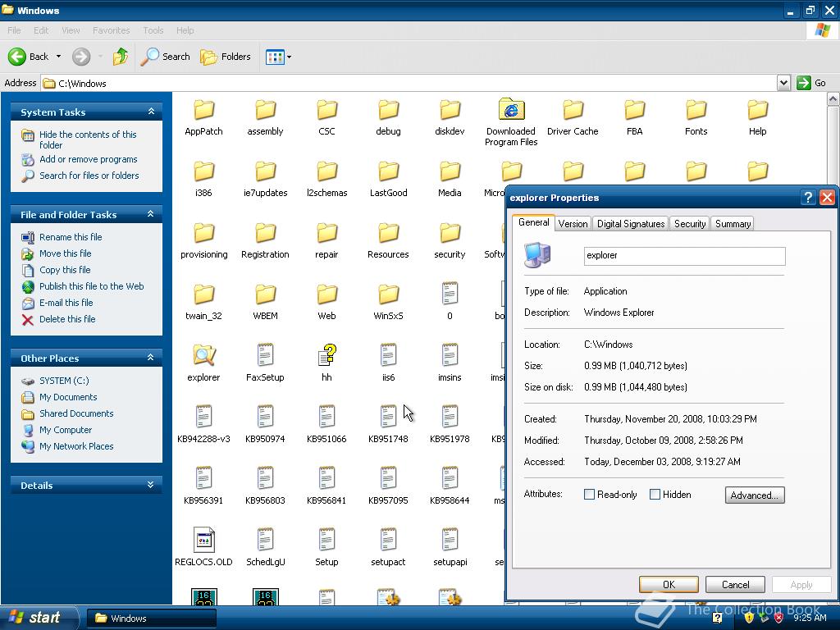840x630 pixels.
Task: Open SYSTEM (C:) drive link
Action: point(64,381)
